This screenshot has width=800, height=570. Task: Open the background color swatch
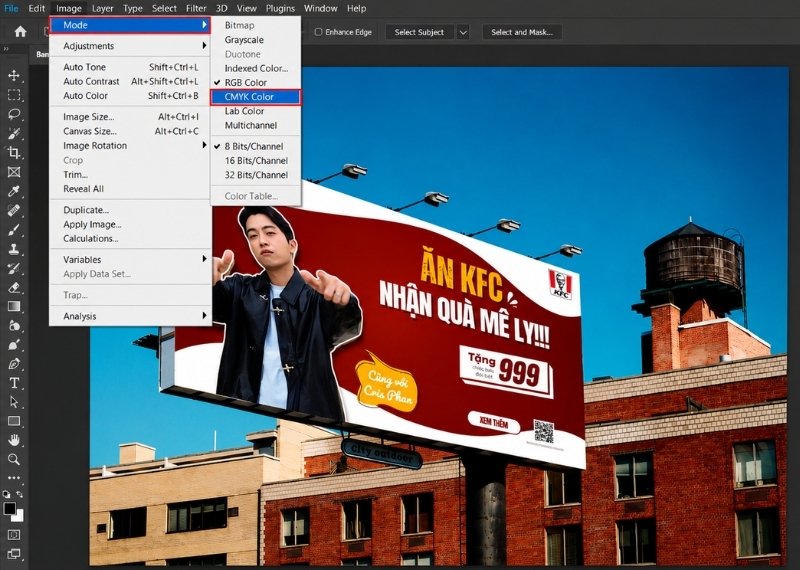19,516
